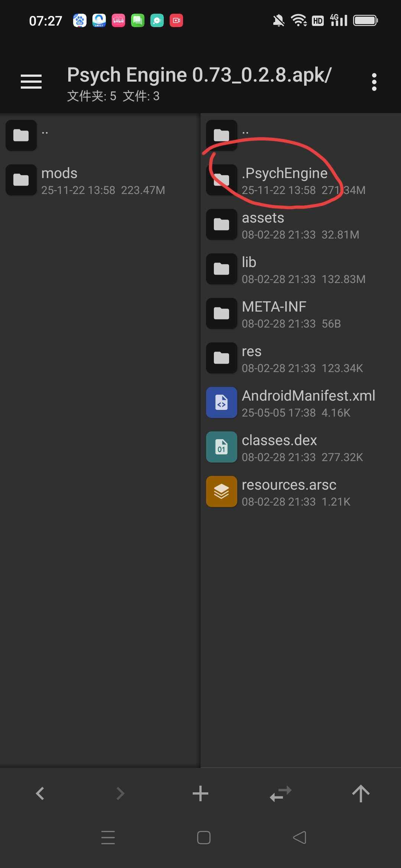
Task: Open the res folder
Action: click(252, 358)
